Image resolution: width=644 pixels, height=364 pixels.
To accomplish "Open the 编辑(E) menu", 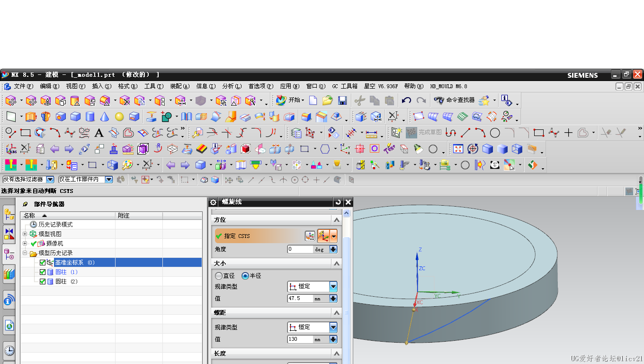I will pyautogui.click(x=50, y=86).
